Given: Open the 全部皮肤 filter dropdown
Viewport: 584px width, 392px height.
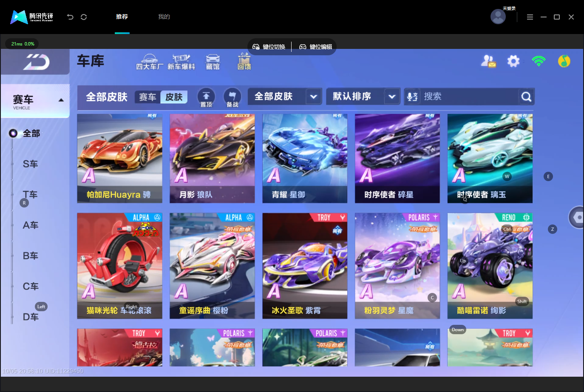Looking at the screenshot, I should (284, 97).
